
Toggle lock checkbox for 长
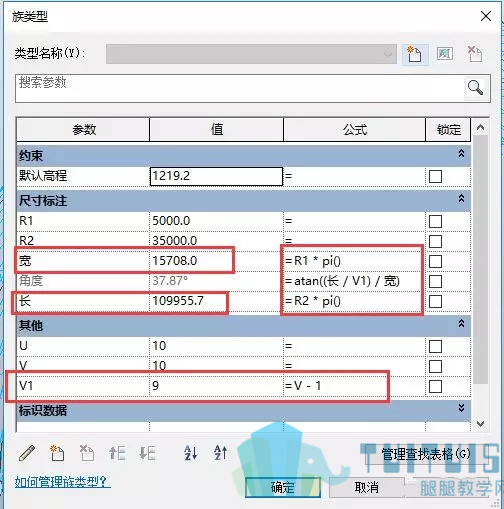pyautogui.click(x=435, y=301)
